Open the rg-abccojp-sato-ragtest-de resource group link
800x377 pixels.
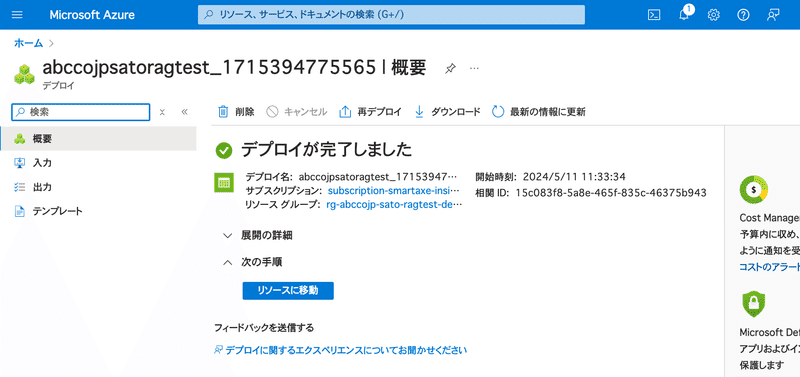pyautogui.click(x=394, y=205)
